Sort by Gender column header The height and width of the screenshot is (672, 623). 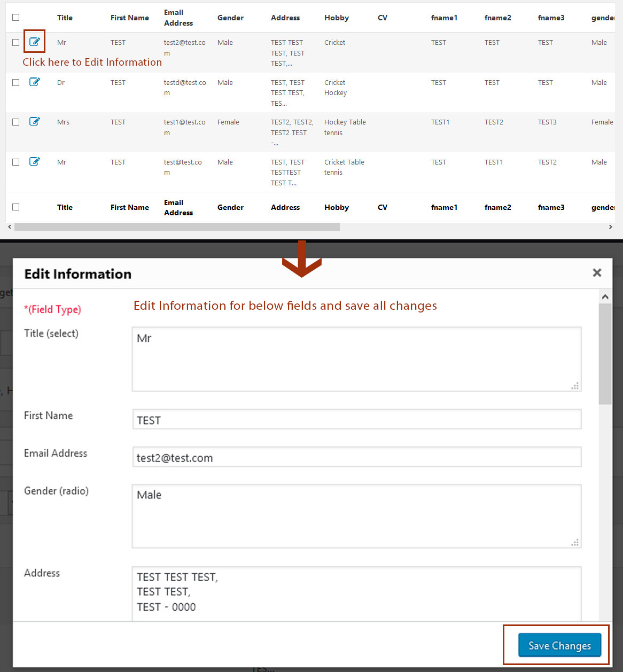point(230,18)
